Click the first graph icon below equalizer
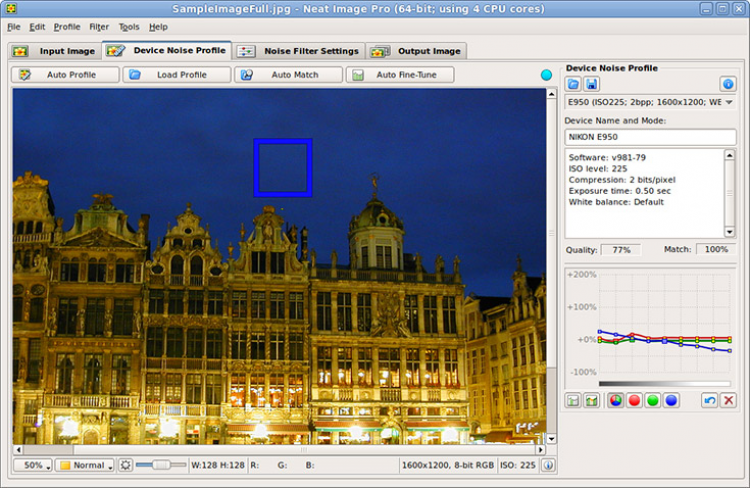 (573, 400)
